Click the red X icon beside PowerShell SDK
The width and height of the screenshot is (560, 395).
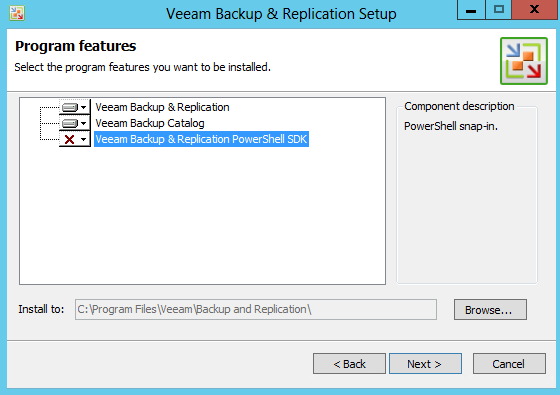point(69,139)
